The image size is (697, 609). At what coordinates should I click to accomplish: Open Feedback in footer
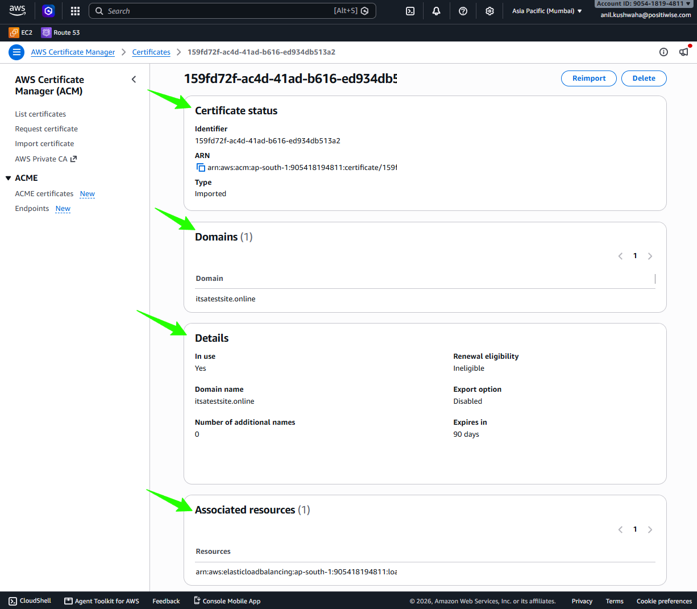166,601
